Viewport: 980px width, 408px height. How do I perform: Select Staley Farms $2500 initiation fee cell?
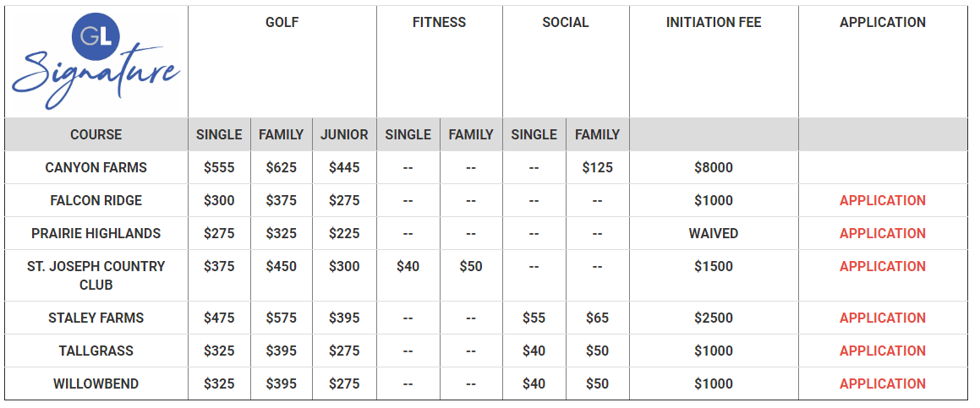[714, 318]
